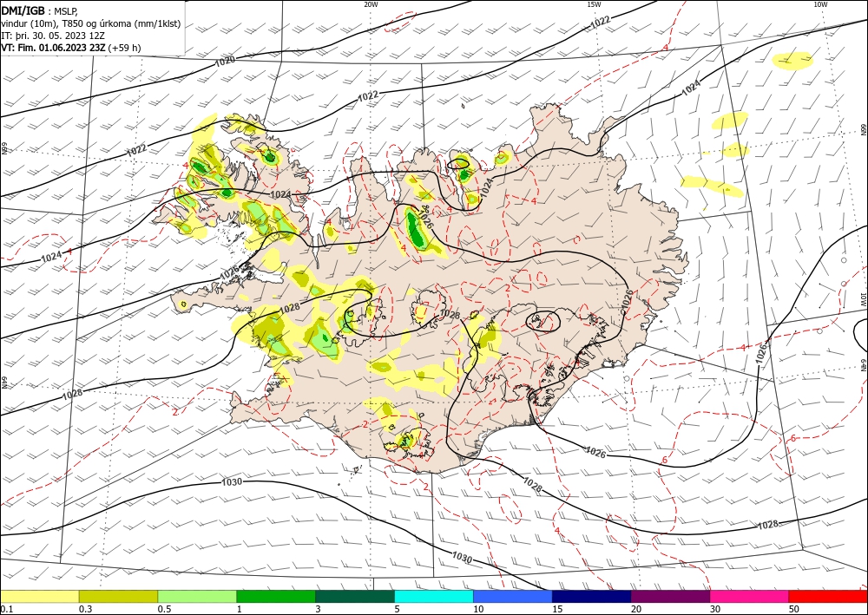
Task: Click the purple 20–30 legend swatch
Action: click(x=670, y=596)
